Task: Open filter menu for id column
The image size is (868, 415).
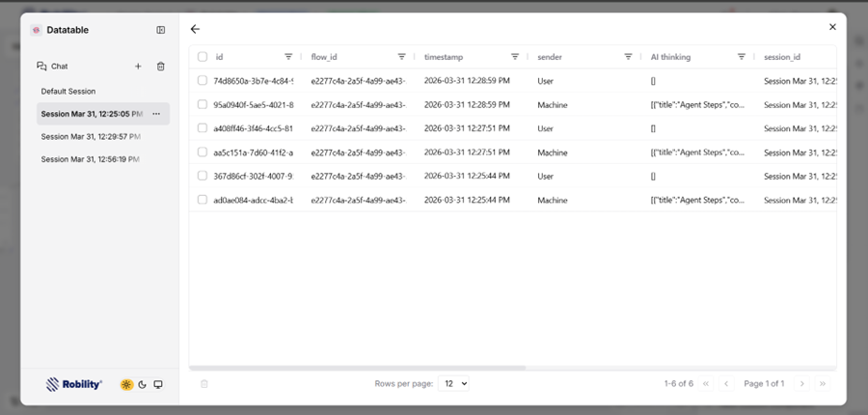Action: (x=288, y=57)
